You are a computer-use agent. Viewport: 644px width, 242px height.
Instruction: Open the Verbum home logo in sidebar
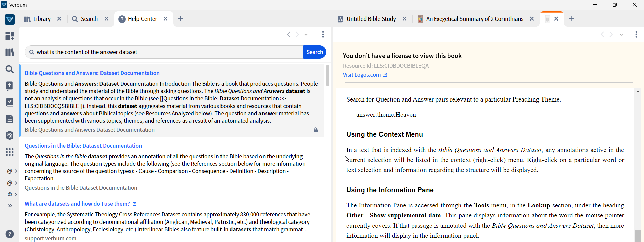[x=10, y=19]
